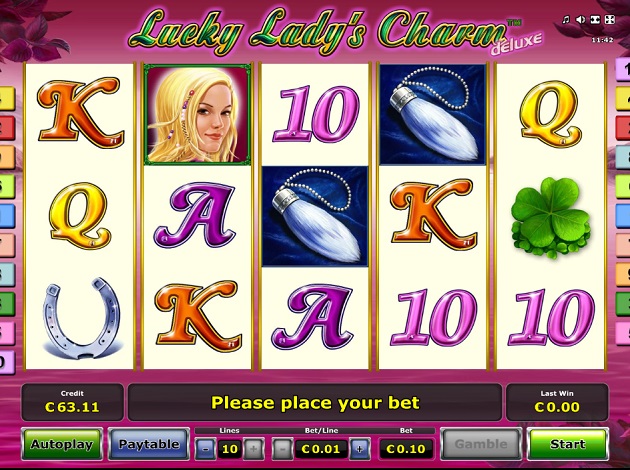Open the Paytable
The height and width of the screenshot is (470, 630).
(x=149, y=444)
